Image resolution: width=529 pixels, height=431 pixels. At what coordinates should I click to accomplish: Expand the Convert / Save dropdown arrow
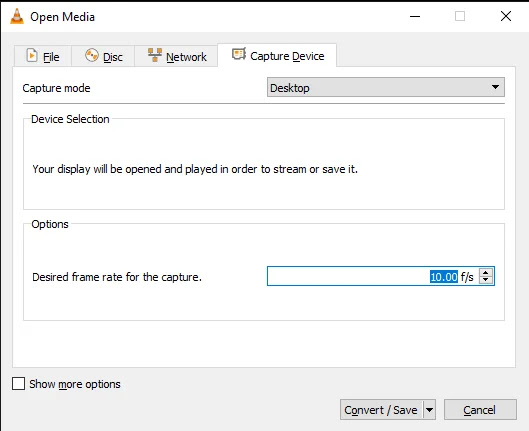pos(429,410)
